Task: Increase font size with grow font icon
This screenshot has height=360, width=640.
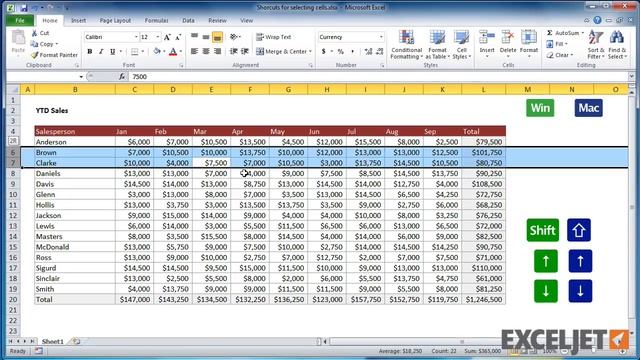Action: [167, 37]
